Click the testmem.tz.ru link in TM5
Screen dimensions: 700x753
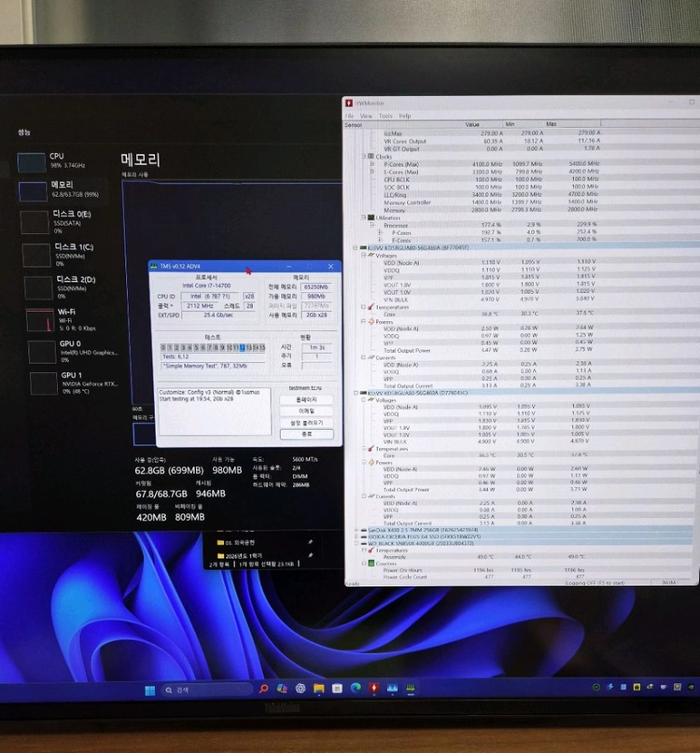pos(305,388)
